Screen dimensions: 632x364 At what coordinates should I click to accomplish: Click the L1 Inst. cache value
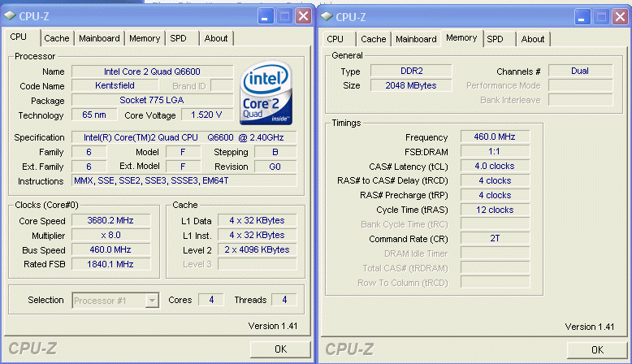point(258,235)
